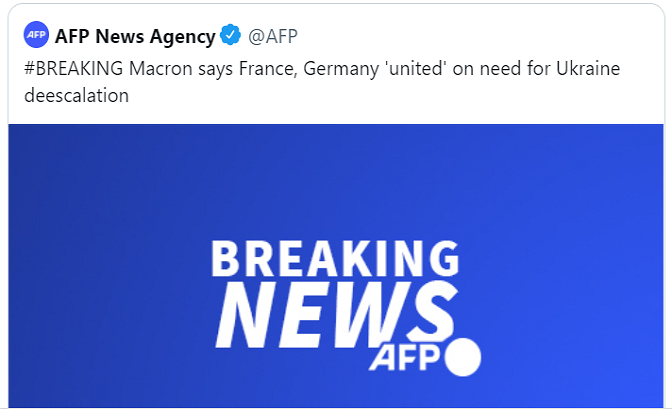This screenshot has height=414, width=672.
Task: Click the large BREAKING word in image
Action: (x=335, y=261)
